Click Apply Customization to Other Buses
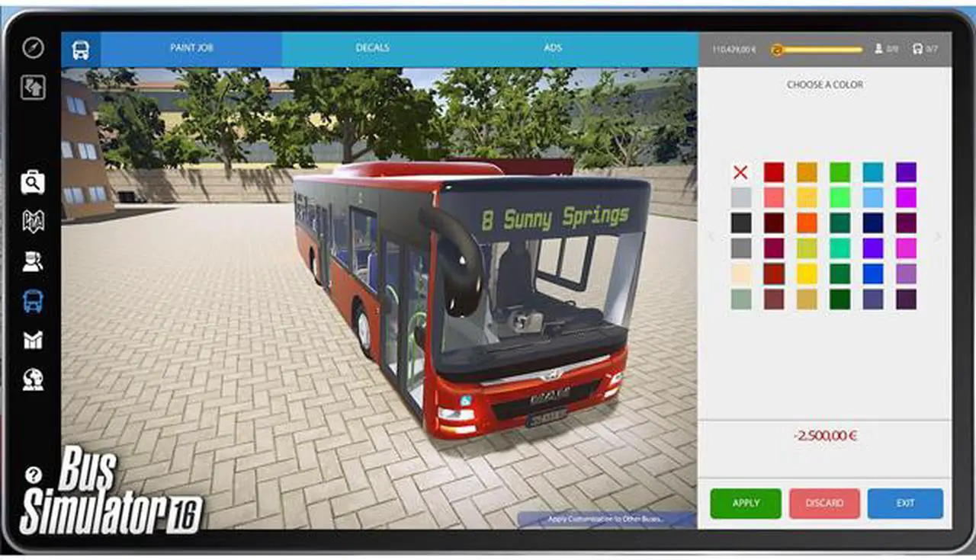The image size is (976, 560). click(x=605, y=520)
